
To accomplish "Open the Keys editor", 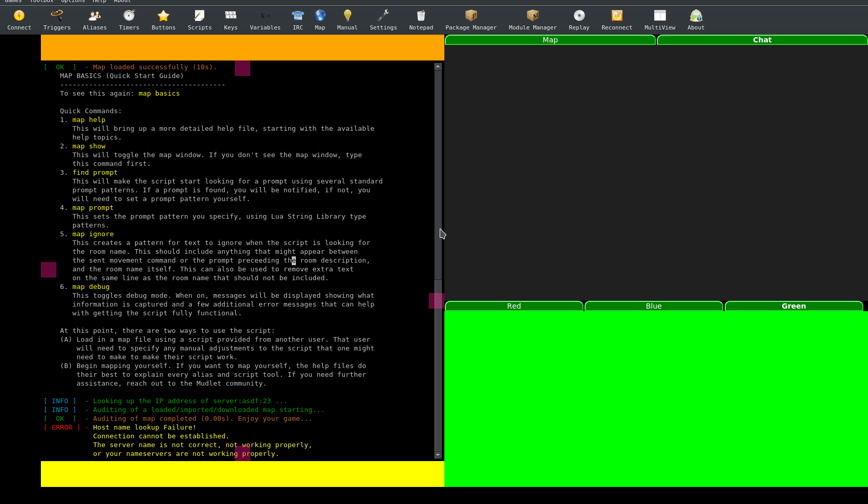I will click(x=231, y=20).
